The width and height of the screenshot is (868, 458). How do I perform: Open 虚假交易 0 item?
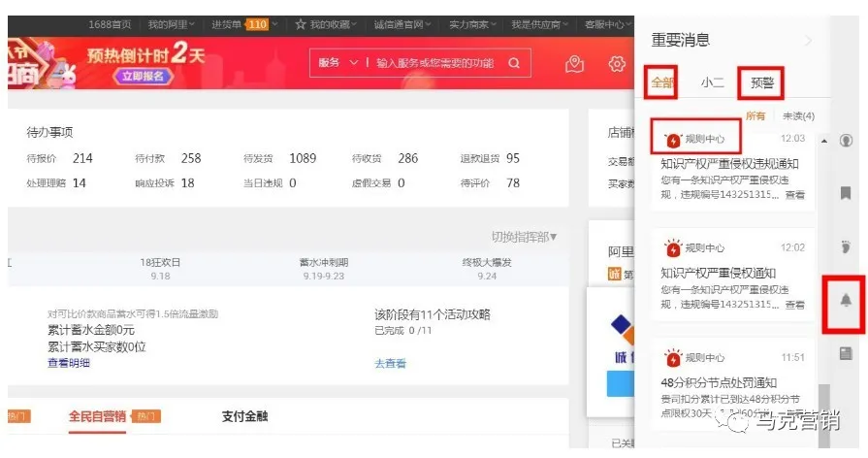pyautogui.click(x=378, y=183)
